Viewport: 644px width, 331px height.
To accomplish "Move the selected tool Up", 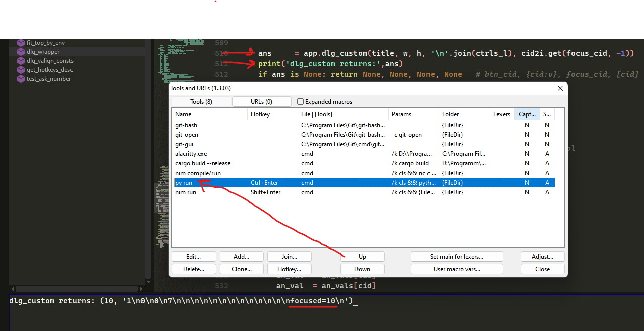I will (x=362, y=256).
